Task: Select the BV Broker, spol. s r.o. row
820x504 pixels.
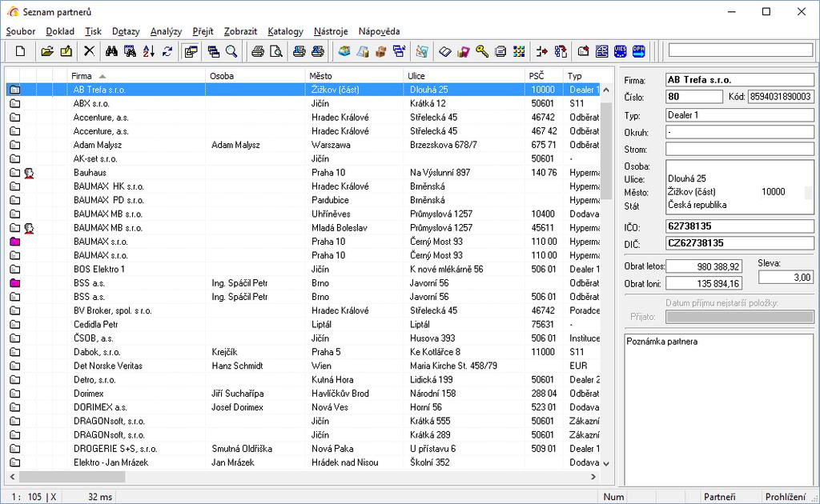Action: 303,310
